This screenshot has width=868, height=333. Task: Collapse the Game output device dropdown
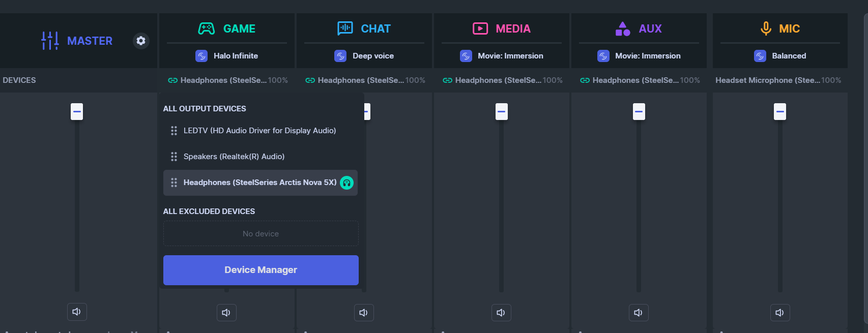(227, 80)
